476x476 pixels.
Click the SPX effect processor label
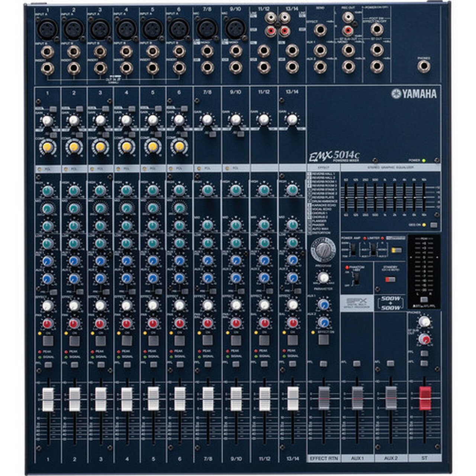click(x=357, y=303)
